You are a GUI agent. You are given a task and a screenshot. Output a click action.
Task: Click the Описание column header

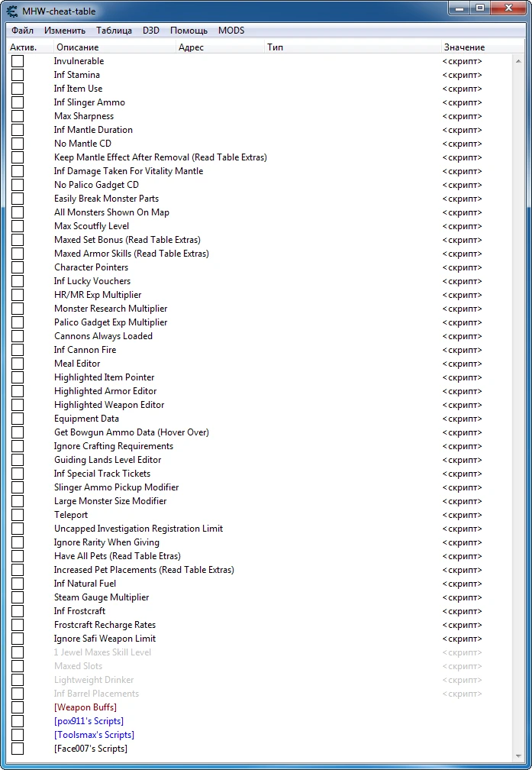(x=114, y=47)
